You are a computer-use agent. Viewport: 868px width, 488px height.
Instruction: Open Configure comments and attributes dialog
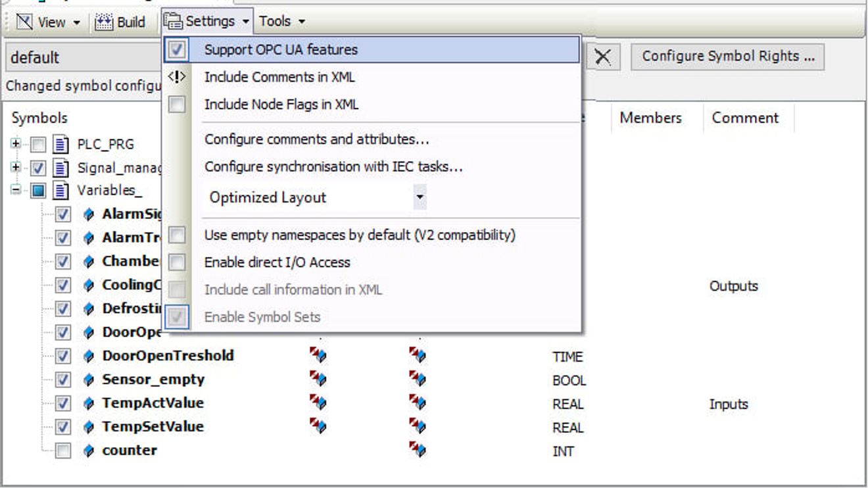pyautogui.click(x=317, y=139)
